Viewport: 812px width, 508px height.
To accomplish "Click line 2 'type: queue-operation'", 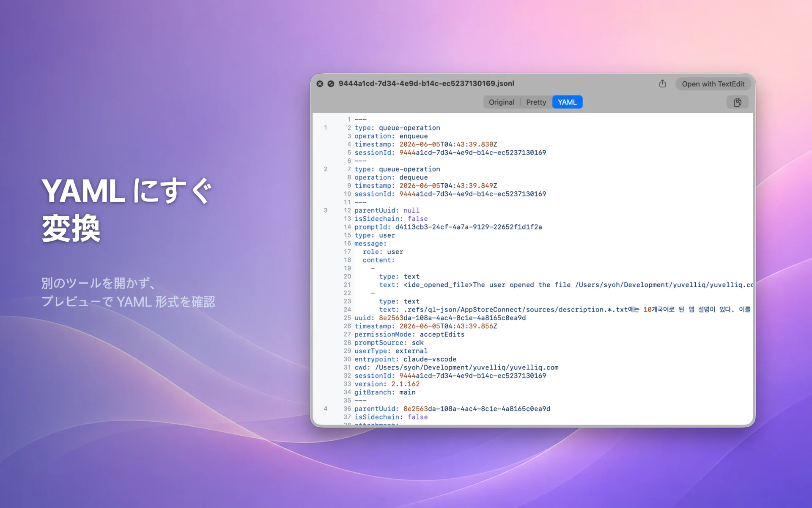I will (397, 128).
